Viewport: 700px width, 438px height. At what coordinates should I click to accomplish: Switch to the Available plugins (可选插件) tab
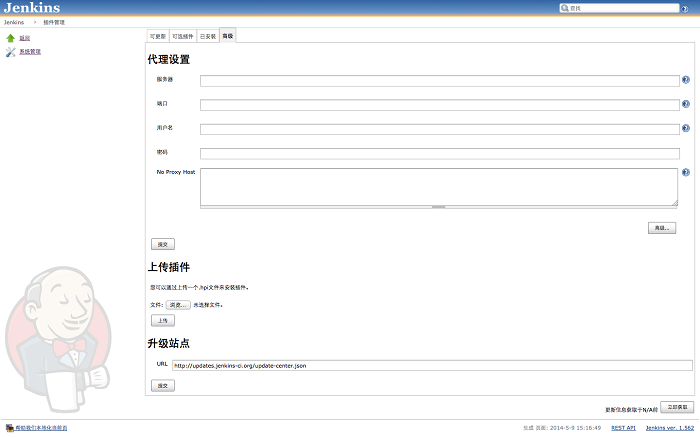coord(183,37)
